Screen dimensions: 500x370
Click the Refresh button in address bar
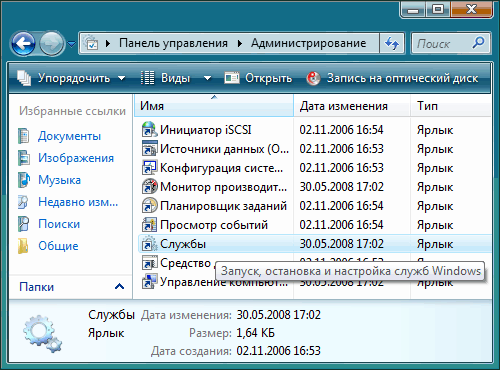(392, 43)
